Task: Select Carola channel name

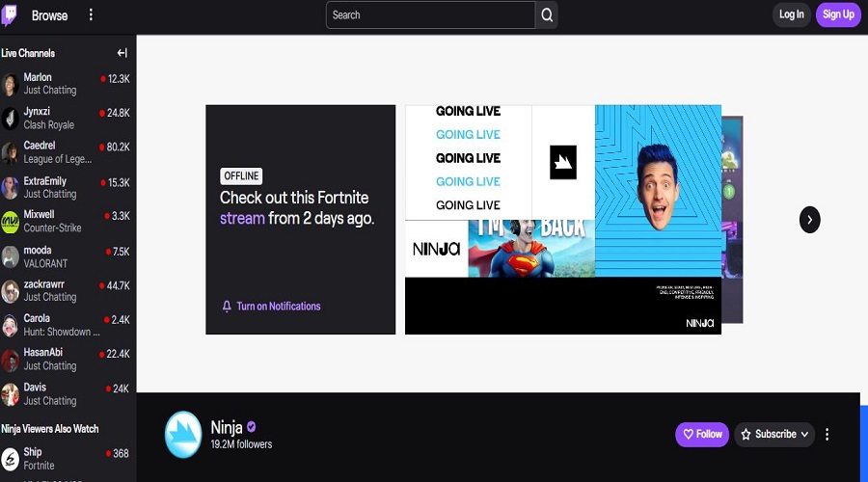Action: click(x=37, y=318)
